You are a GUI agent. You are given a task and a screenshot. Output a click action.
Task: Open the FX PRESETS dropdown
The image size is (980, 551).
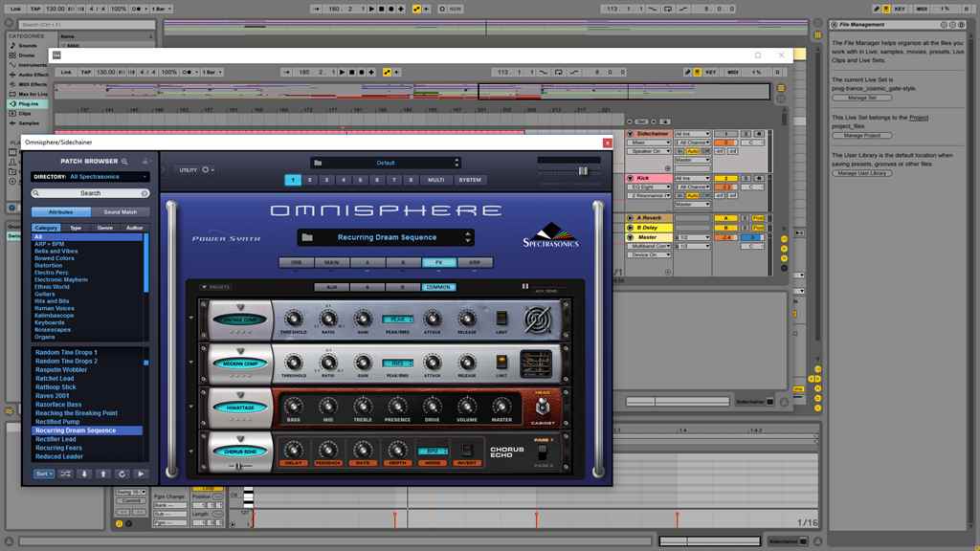[x=215, y=287]
